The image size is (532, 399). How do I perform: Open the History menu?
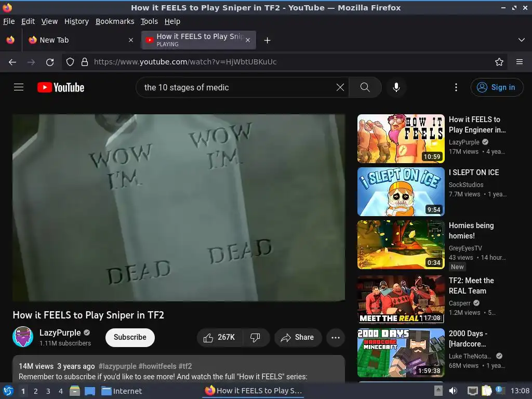[77, 21]
